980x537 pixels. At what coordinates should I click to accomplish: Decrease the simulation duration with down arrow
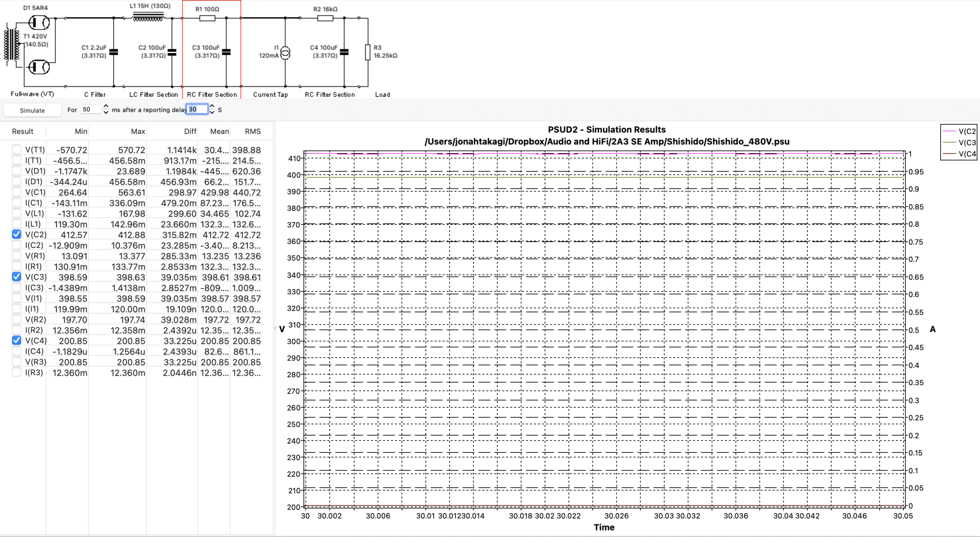(x=106, y=112)
